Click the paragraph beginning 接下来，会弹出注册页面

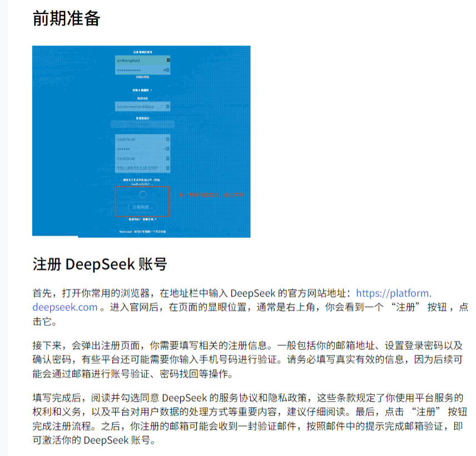tap(247, 359)
